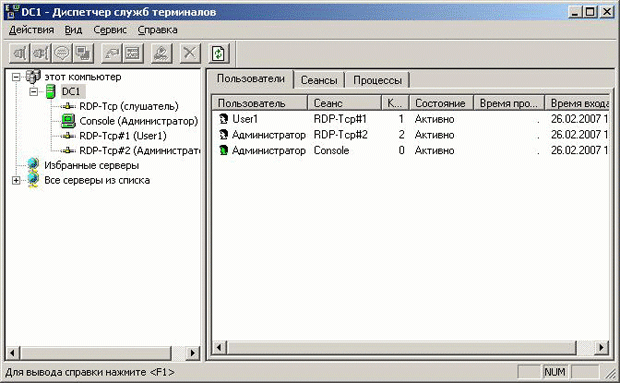Select the Console session cell in list
Image resolution: width=620 pixels, height=383 pixels.
(331, 151)
